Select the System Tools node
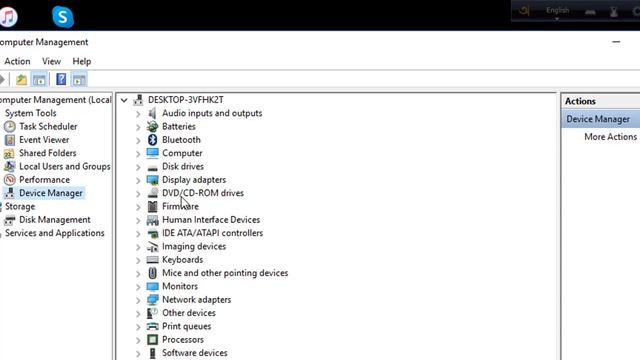This screenshot has height=360, width=640. (31, 113)
